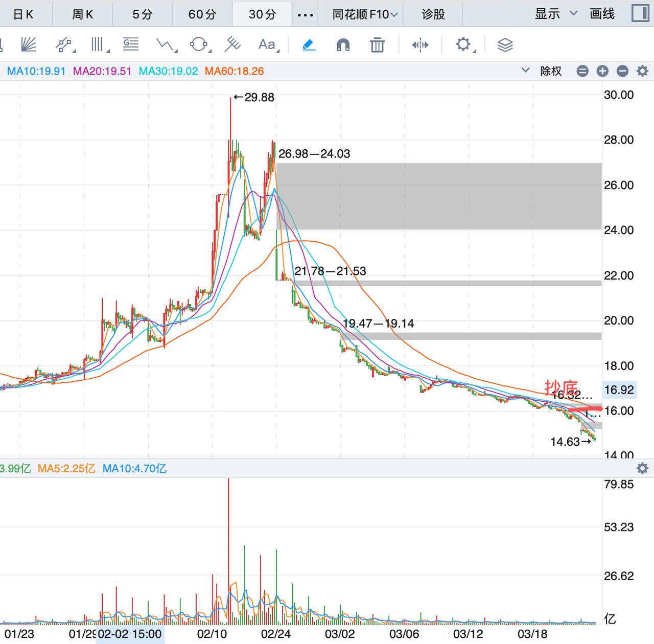Click the 02/24 date axis label
Viewport: 654px width, 644px height.
coord(276,634)
